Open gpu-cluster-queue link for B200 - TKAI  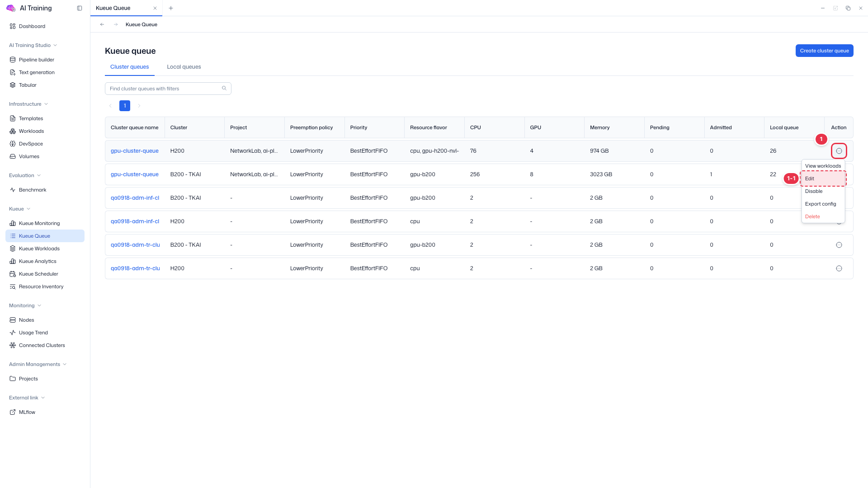(x=135, y=174)
